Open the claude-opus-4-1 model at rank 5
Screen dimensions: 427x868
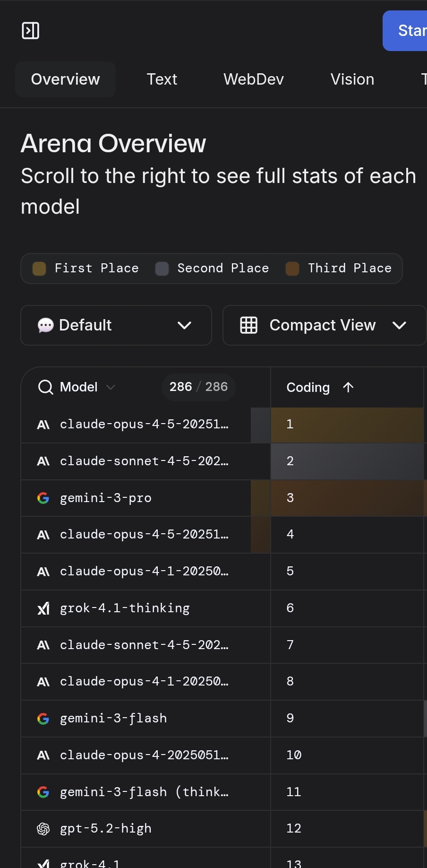[x=144, y=571]
